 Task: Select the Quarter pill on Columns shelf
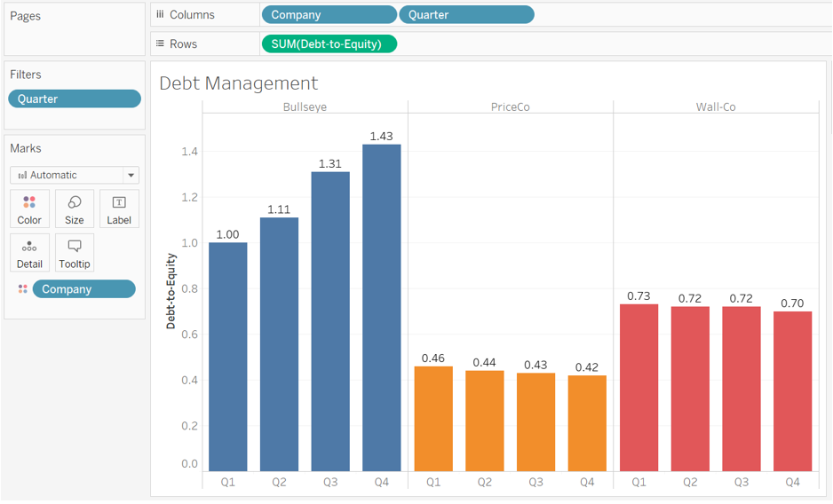pyautogui.click(x=466, y=15)
